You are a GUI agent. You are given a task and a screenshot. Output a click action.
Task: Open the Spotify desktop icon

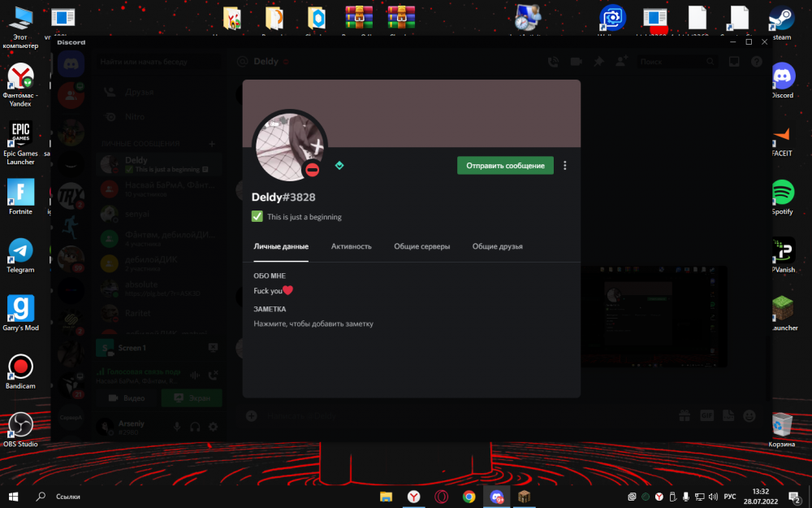[782, 197]
